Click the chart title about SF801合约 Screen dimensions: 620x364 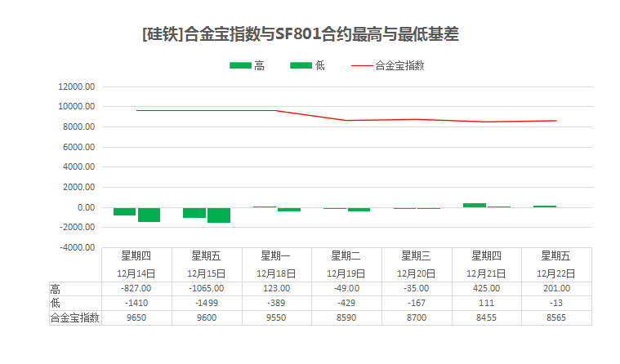pyautogui.click(x=301, y=34)
